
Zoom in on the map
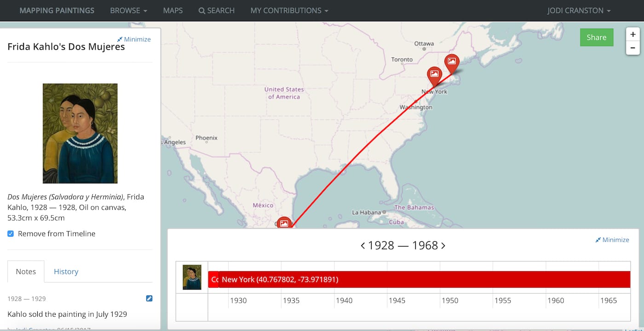click(x=632, y=34)
